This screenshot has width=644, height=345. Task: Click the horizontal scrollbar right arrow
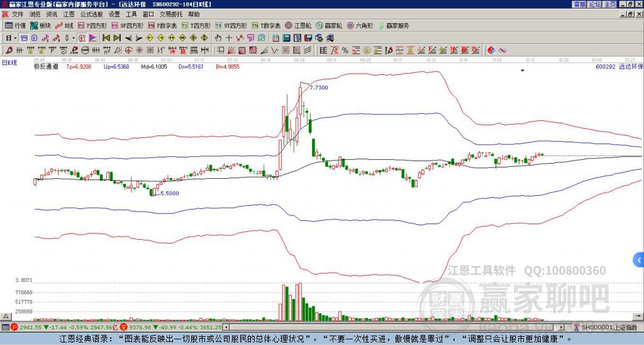[x=562, y=327]
